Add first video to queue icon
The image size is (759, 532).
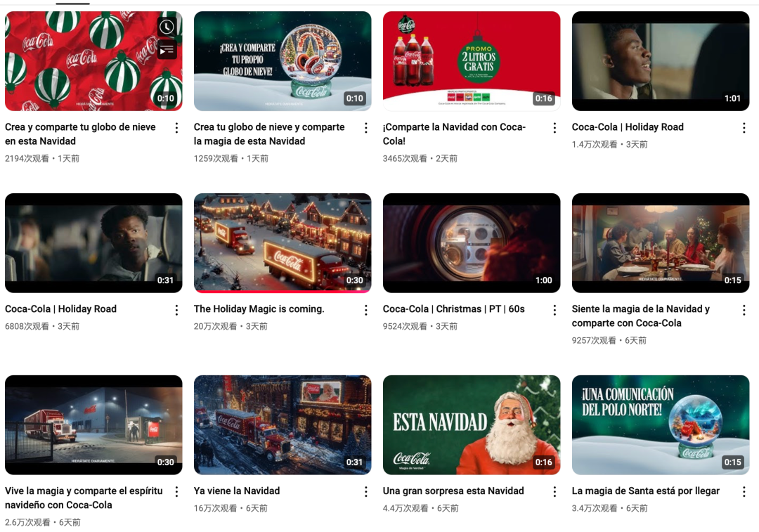tap(167, 50)
